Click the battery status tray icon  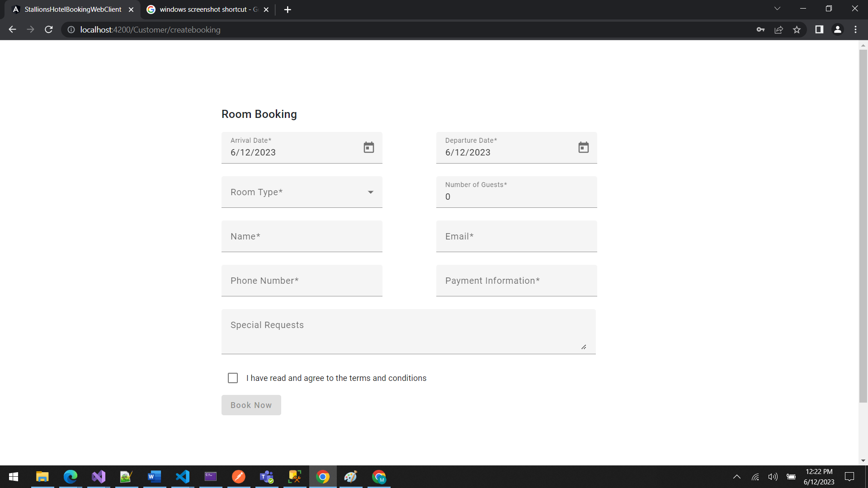point(791,477)
